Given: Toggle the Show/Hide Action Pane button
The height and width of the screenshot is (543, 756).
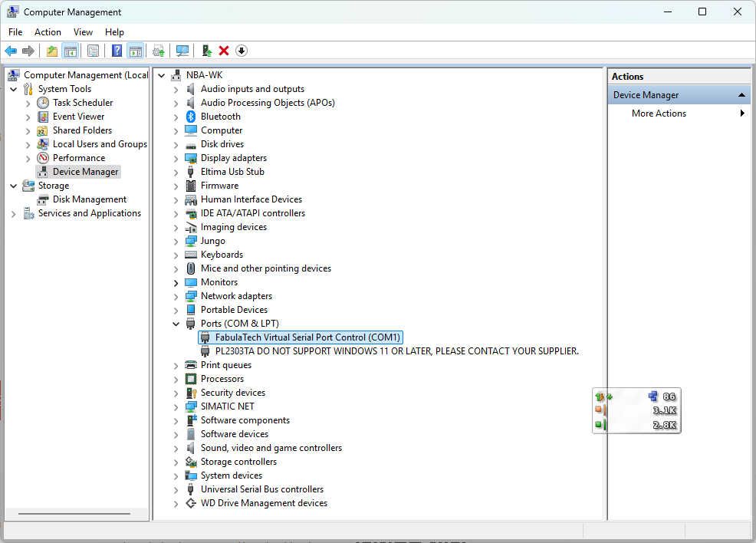Looking at the screenshot, I should point(136,51).
